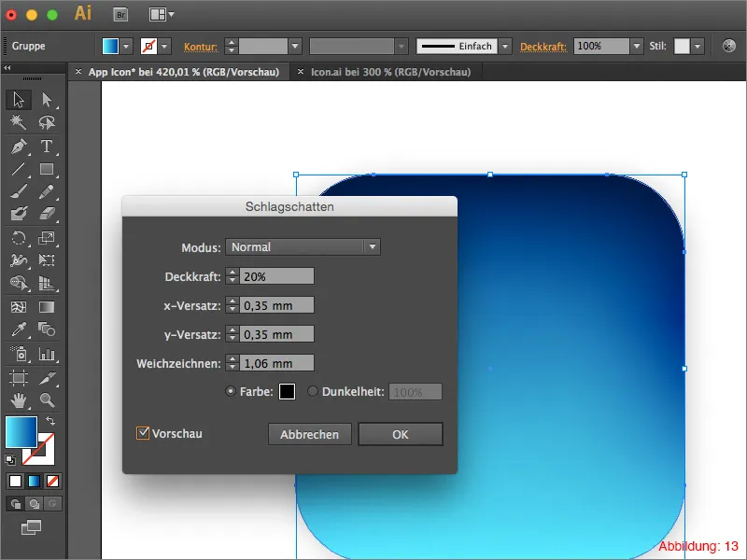
Task: Select the Dunkelheit radio button
Action: [313, 391]
